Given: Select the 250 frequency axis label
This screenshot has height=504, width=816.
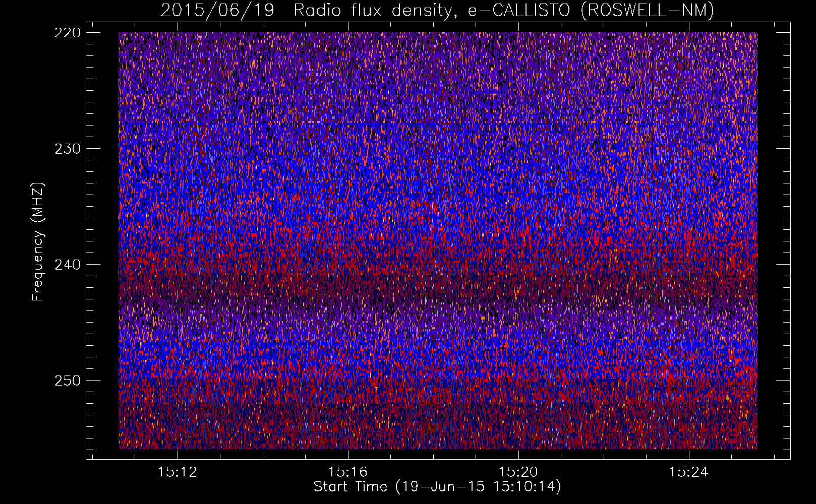Looking at the screenshot, I should tap(67, 380).
